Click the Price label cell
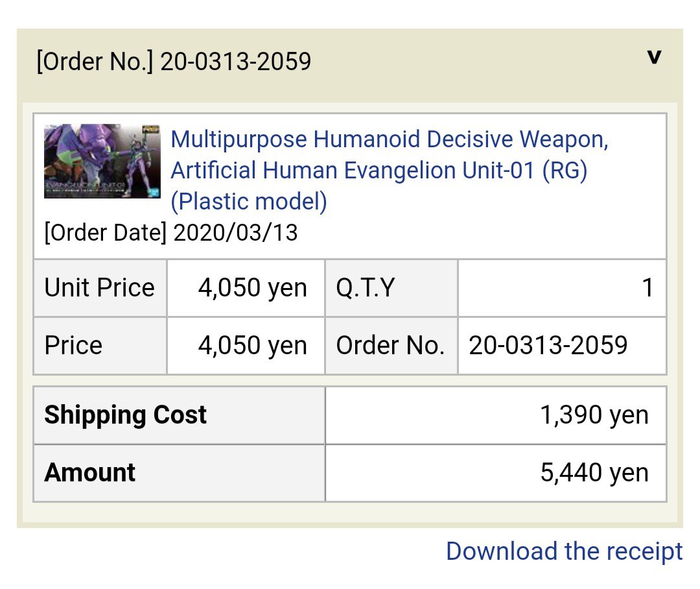 [100, 346]
